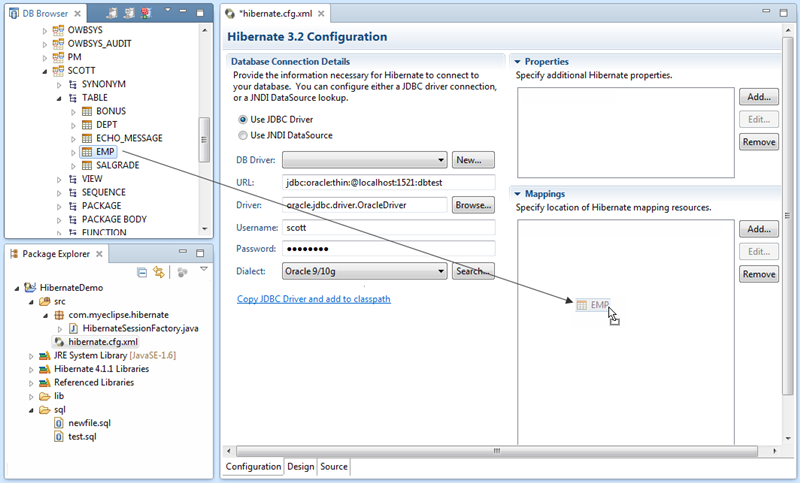The width and height of the screenshot is (800, 483).
Task: Click the test.sql file icon
Action: [59, 437]
